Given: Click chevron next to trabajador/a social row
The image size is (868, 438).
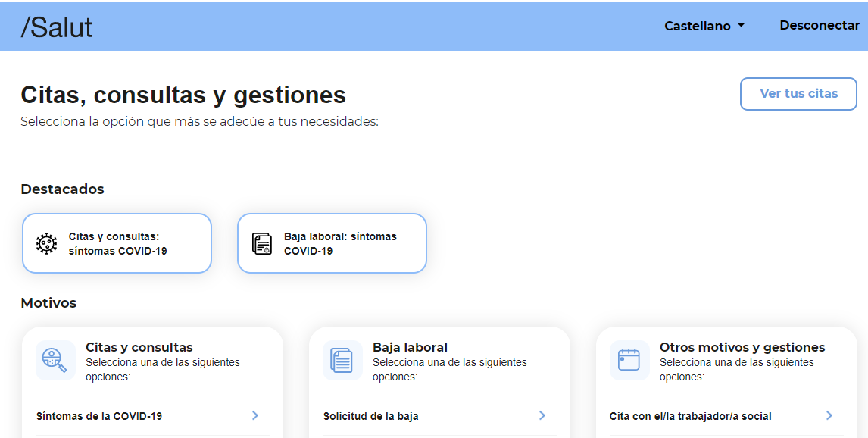Looking at the screenshot, I should click(x=829, y=415).
